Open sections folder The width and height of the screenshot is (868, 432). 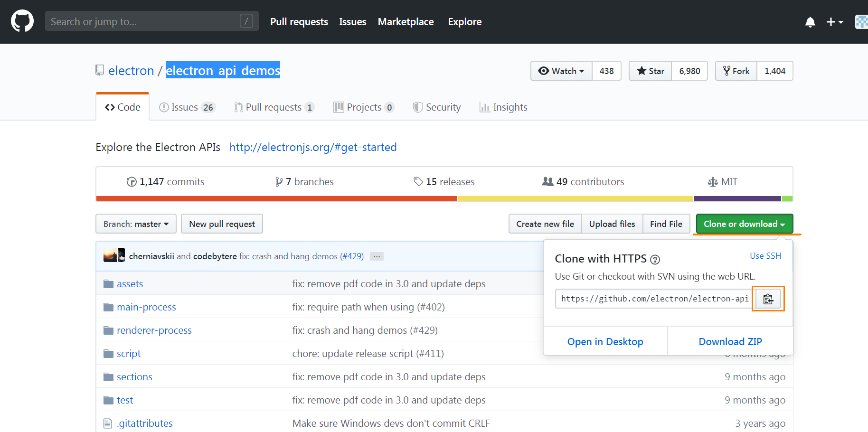coord(134,377)
